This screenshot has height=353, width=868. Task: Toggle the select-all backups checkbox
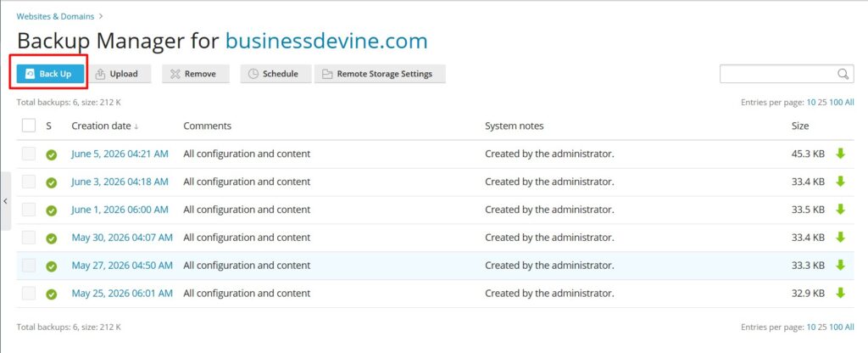[x=29, y=126]
